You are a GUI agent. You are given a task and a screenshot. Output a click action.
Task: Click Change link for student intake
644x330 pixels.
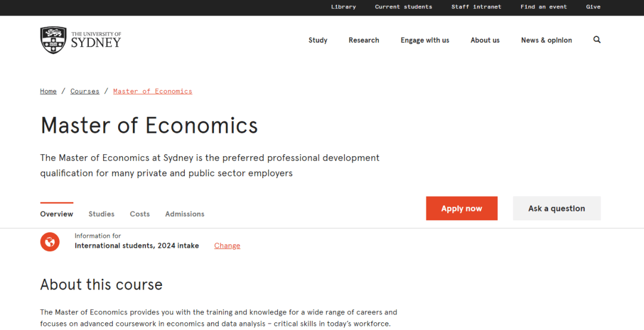227,245
